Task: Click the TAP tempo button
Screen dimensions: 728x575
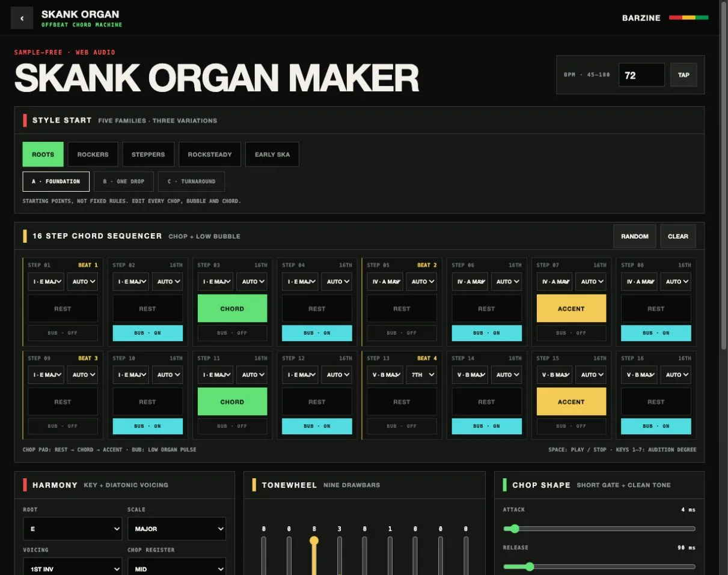Action: [684, 75]
